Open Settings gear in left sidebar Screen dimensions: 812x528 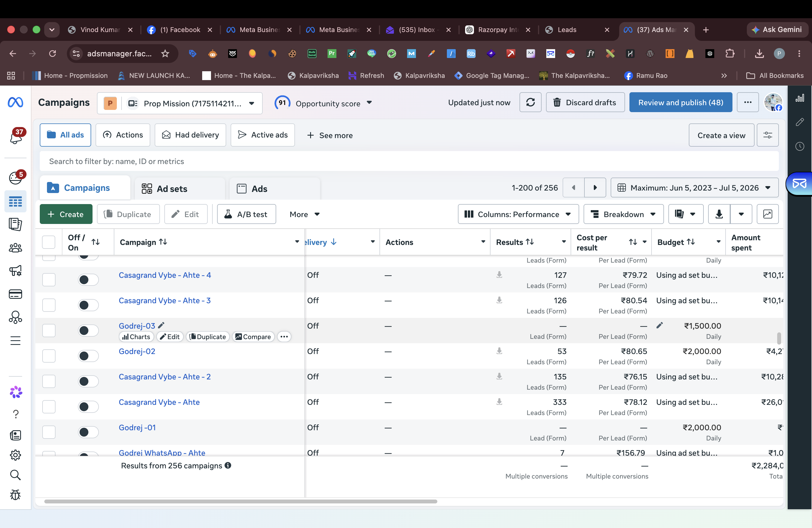pyautogui.click(x=15, y=455)
